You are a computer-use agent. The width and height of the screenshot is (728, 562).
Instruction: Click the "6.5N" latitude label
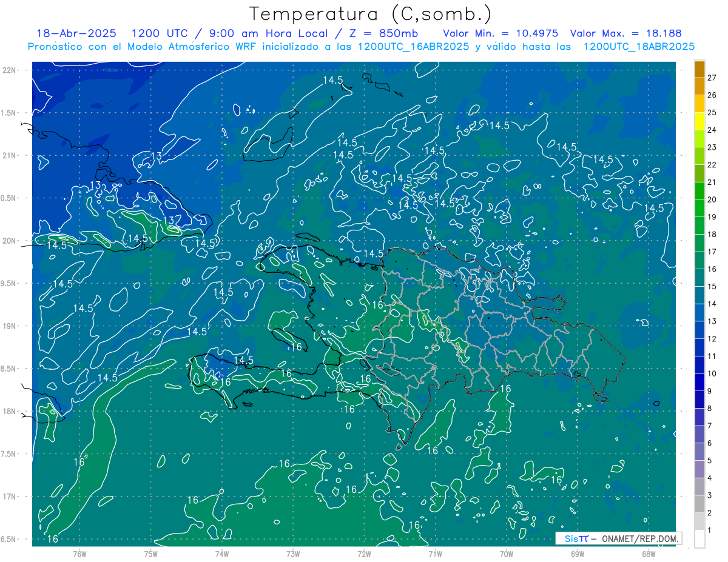[x=10, y=539]
